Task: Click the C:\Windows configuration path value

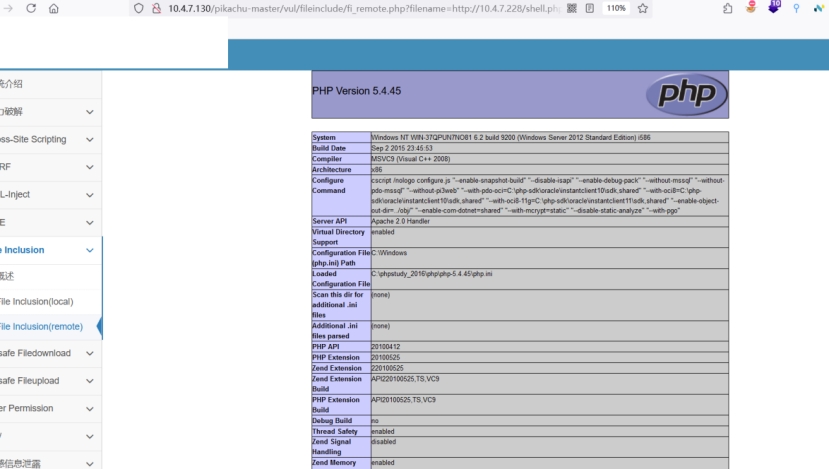Action: (389, 253)
